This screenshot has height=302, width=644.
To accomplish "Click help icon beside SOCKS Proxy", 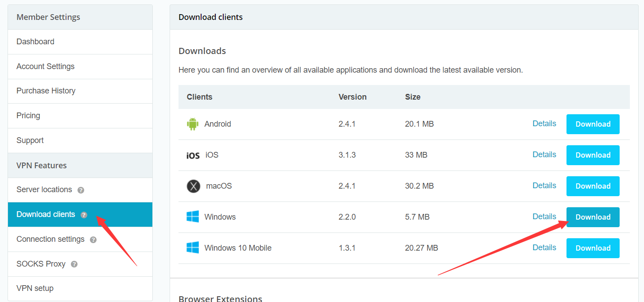I will click(74, 264).
